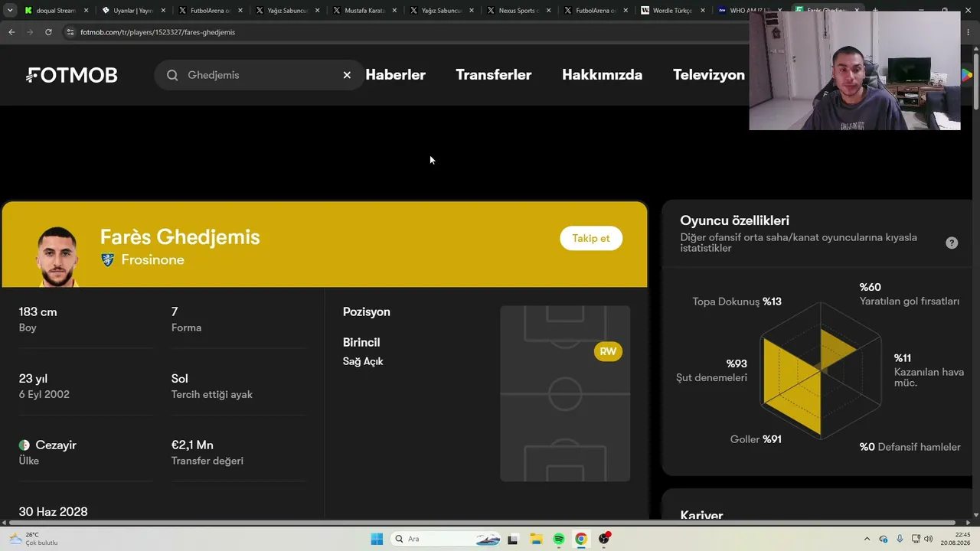Screen dimensions: 980x551
Task: Open the player traits help icon
Action: pos(952,243)
